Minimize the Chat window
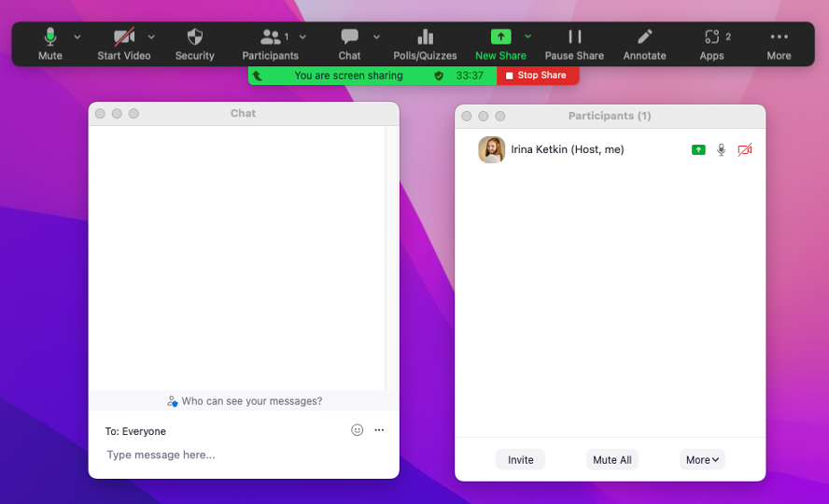The image size is (829, 504). 117,114
